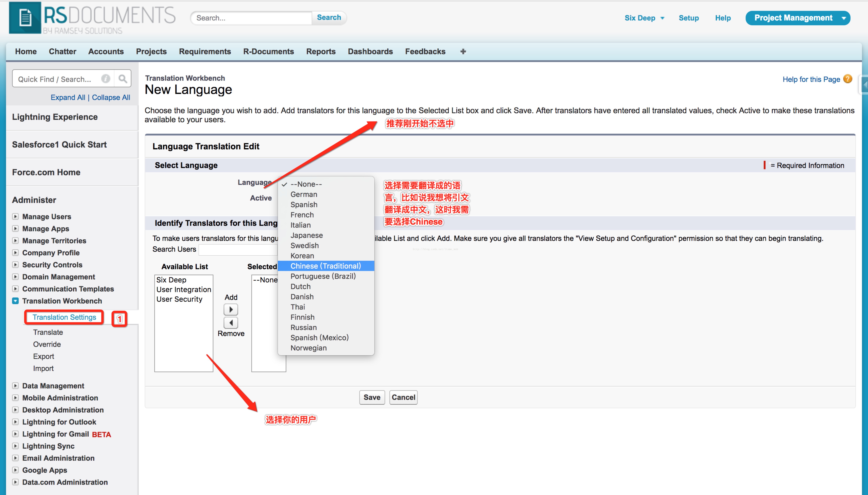Image resolution: width=868 pixels, height=495 pixels.
Task: Click the Add right-arrow button
Action: pos(231,309)
